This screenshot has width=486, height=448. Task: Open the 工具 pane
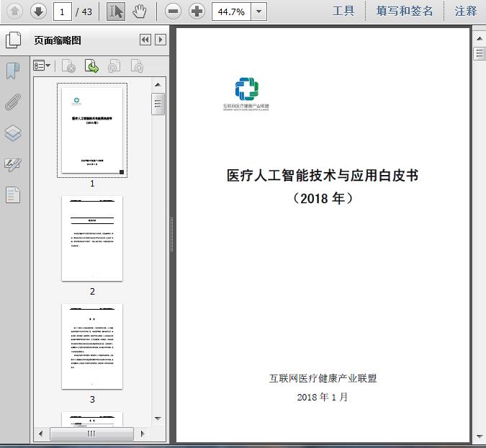pos(343,11)
